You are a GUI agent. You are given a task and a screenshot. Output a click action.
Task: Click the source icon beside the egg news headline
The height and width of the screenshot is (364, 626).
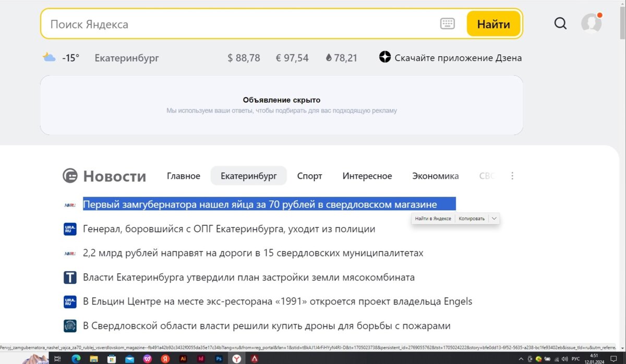(70, 204)
